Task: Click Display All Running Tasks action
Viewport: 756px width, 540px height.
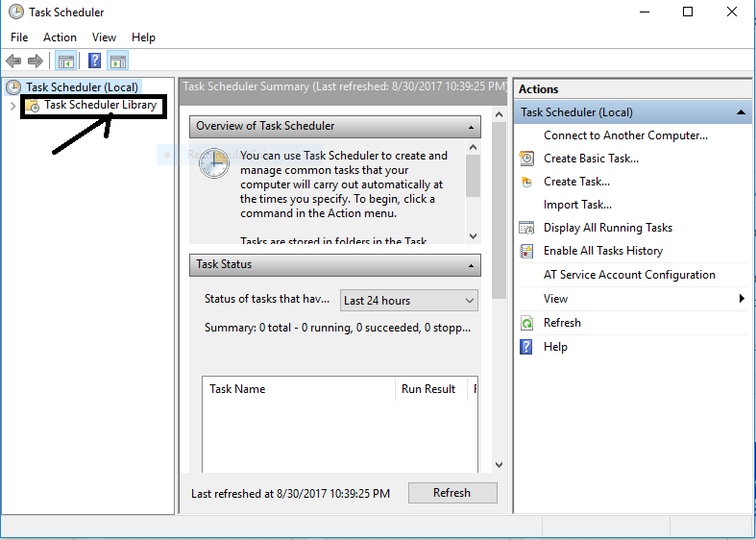Action: point(607,228)
